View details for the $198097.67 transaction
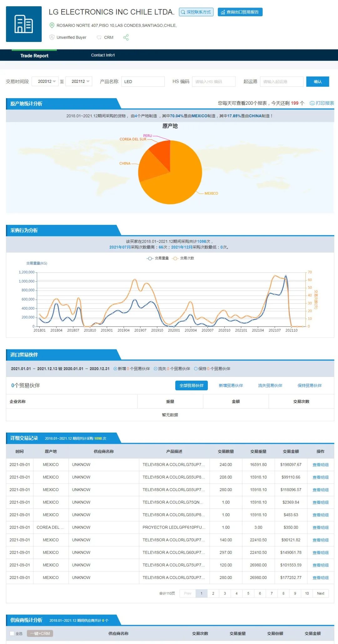 (320, 465)
